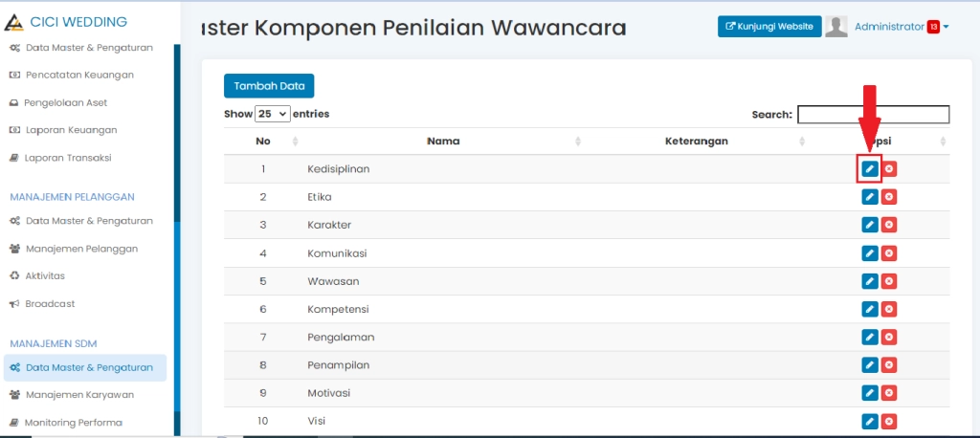This screenshot has height=438, width=980.
Task: Open Pencatatan Keuangan menu
Action: [x=79, y=75]
